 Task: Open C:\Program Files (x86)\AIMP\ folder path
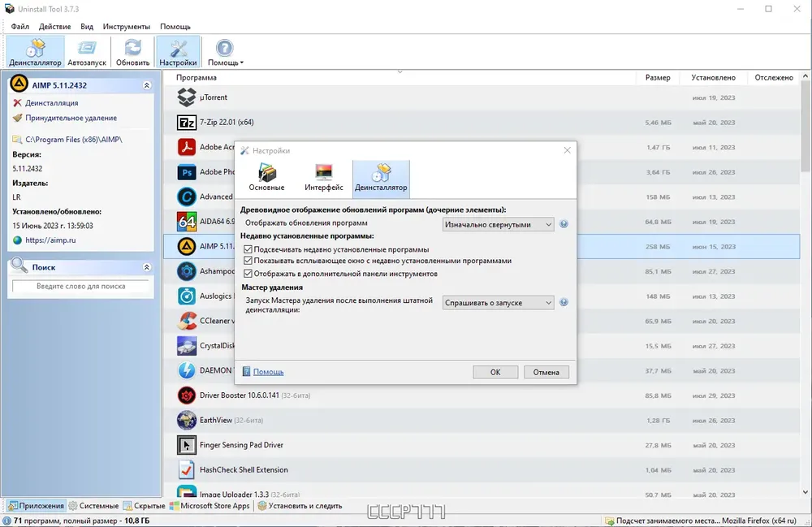(x=74, y=140)
